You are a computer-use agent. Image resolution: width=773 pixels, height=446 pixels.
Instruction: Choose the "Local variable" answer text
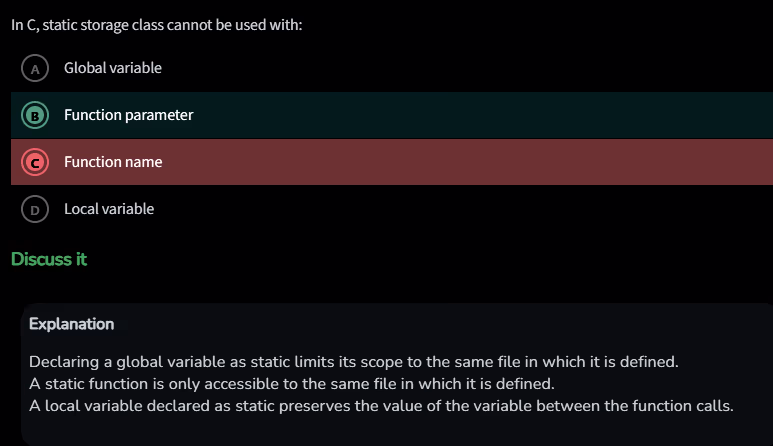click(x=109, y=209)
